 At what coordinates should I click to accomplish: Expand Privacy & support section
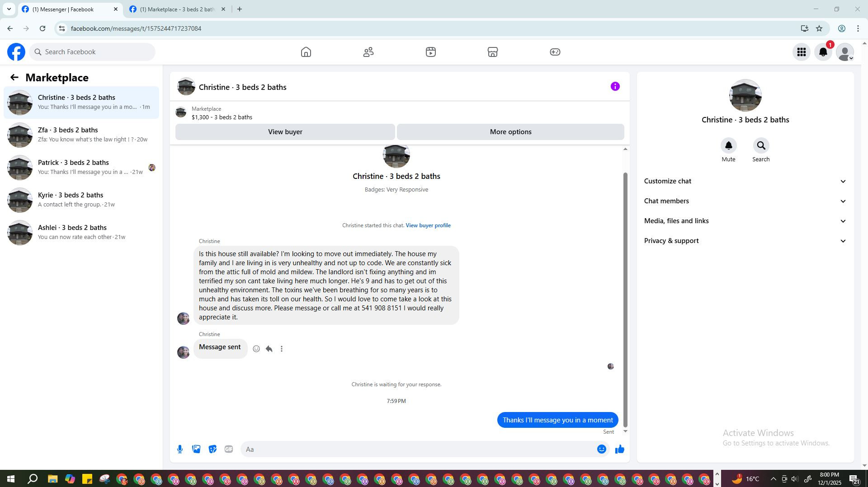(x=745, y=241)
